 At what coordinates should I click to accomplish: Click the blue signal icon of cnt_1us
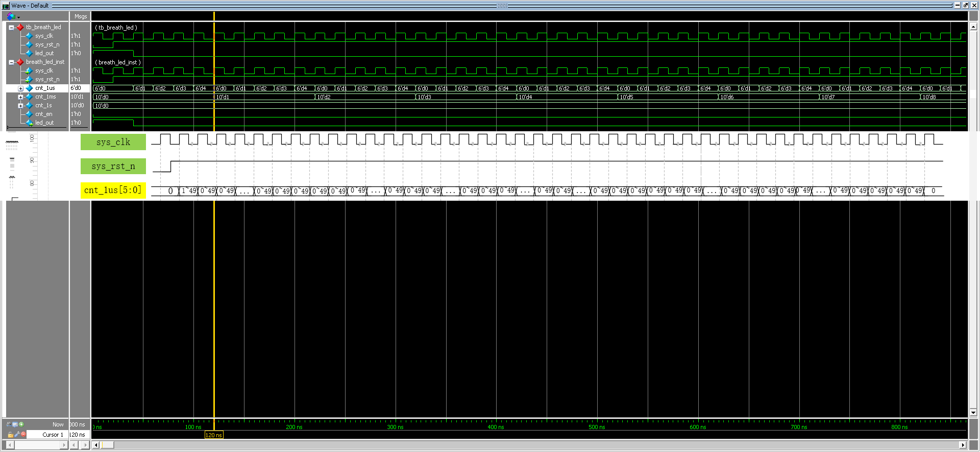pyautogui.click(x=30, y=88)
